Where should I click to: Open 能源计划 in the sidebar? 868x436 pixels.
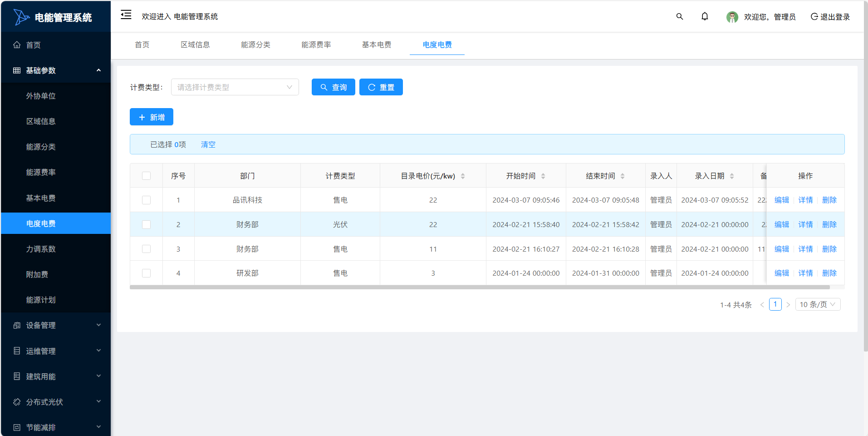tap(56, 300)
